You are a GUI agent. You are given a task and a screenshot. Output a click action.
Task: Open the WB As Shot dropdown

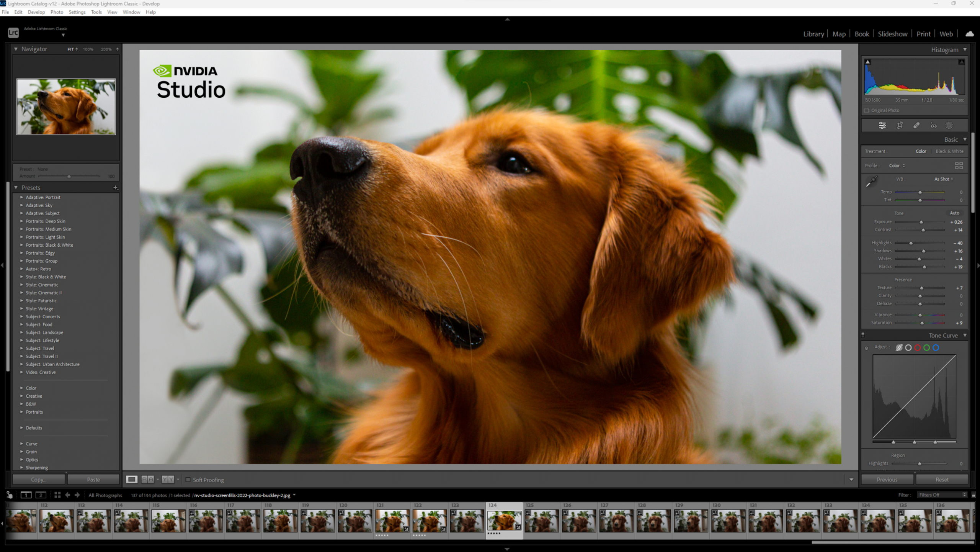(x=944, y=179)
